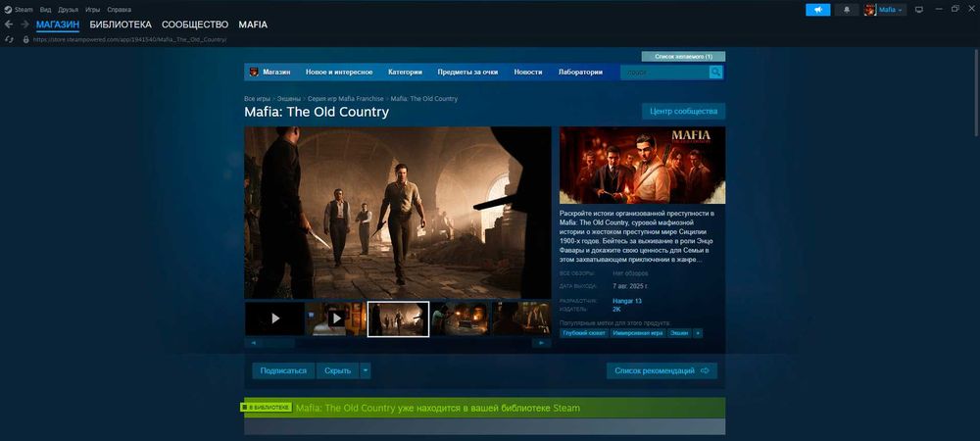The width and height of the screenshot is (980, 441).
Task: Click the plus button after the tags
Action: [698, 333]
